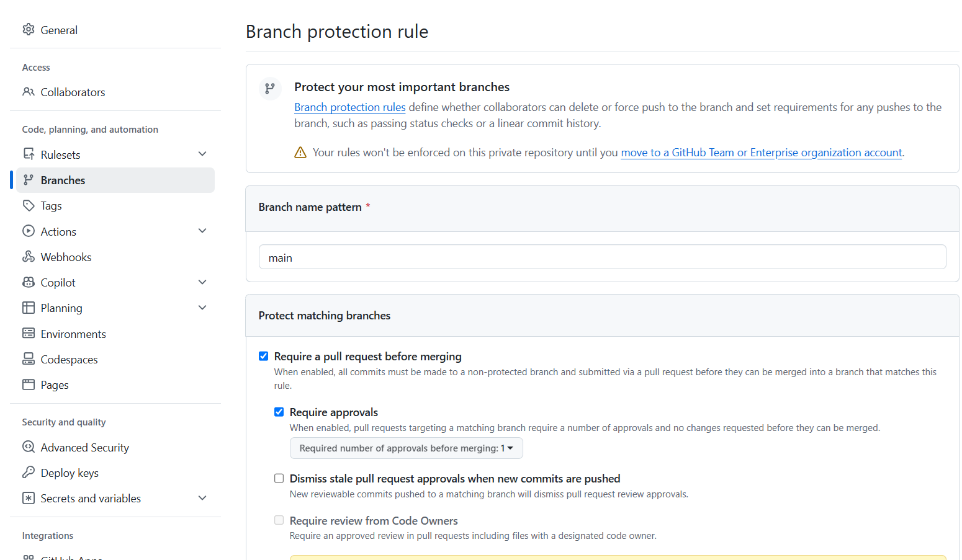Click the Webhooks icon in sidebar
Viewport: 962px width, 560px height.
coord(29,257)
